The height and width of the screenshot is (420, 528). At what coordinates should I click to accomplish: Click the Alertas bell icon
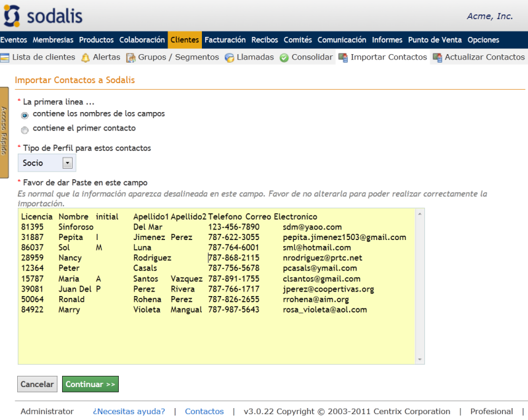[85, 57]
